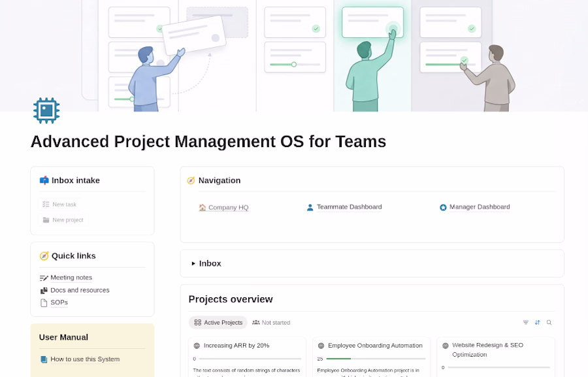This screenshot has width=588, height=377.
Task: Click the folder icon beside Docs and resources
Action: [x=44, y=290]
